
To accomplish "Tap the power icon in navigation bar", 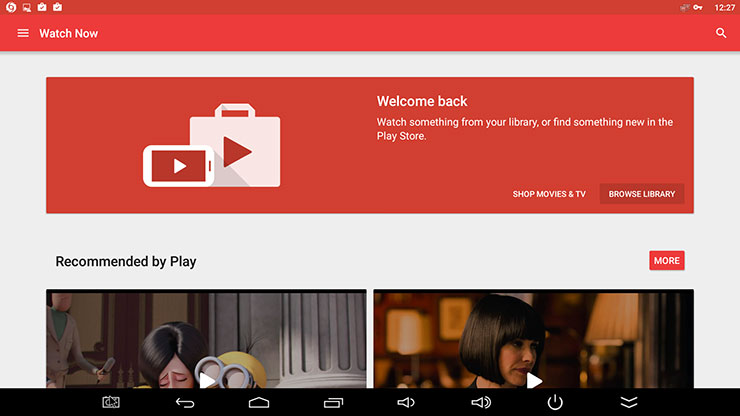I will pyautogui.click(x=555, y=402).
